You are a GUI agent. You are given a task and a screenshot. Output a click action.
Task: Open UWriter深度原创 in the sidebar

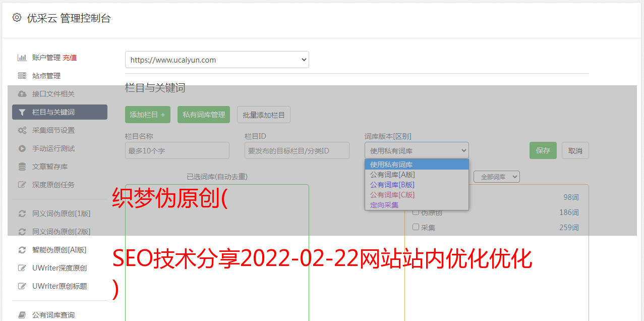[x=60, y=268]
